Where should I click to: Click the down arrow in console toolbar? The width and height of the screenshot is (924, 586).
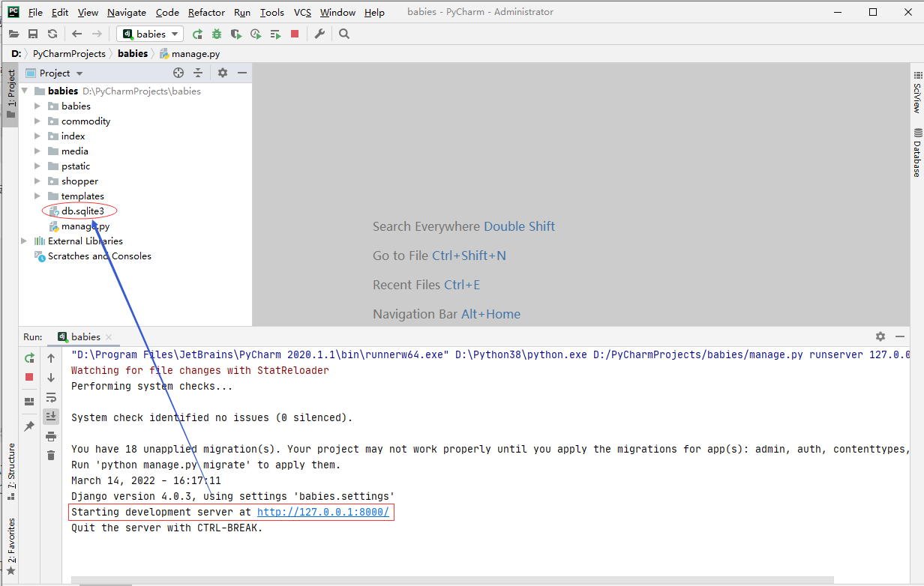click(x=51, y=378)
